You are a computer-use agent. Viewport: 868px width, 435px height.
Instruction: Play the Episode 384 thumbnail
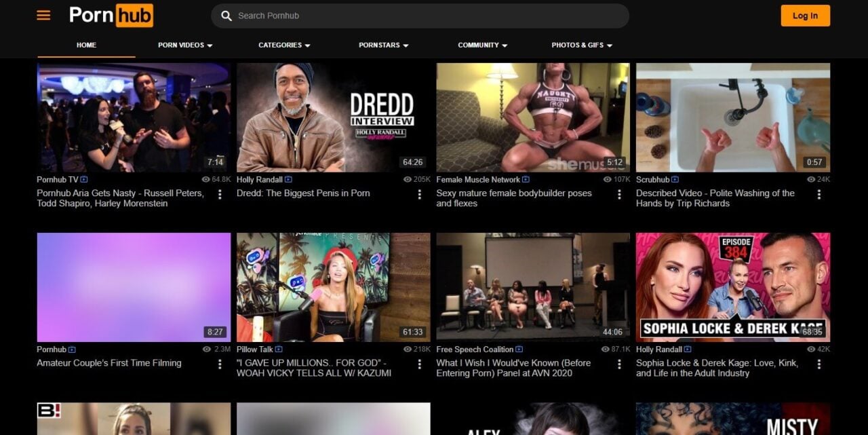[x=733, y=287]
